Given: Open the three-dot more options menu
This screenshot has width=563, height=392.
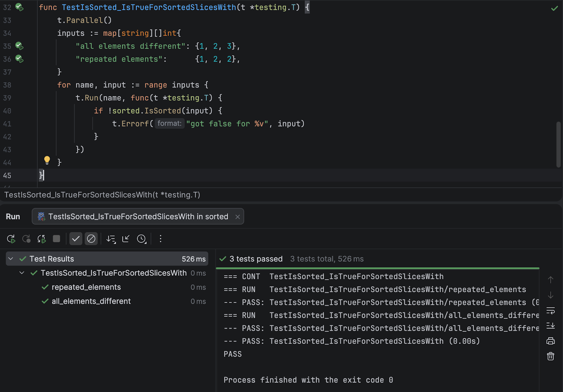Looking at the screenshot, I should point(160,239).
